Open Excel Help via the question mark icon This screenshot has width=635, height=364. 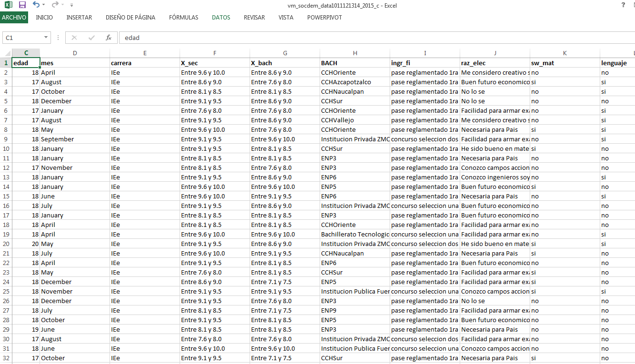(623, 5)
